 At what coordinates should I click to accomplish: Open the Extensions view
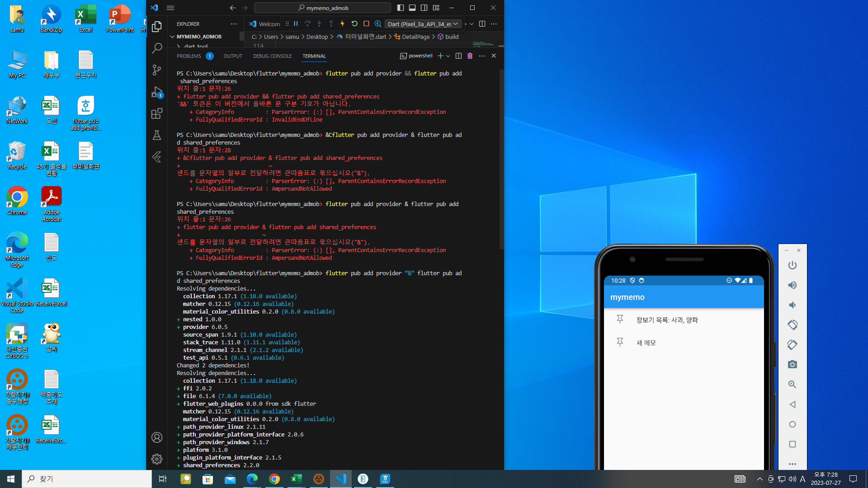(157, 113)
